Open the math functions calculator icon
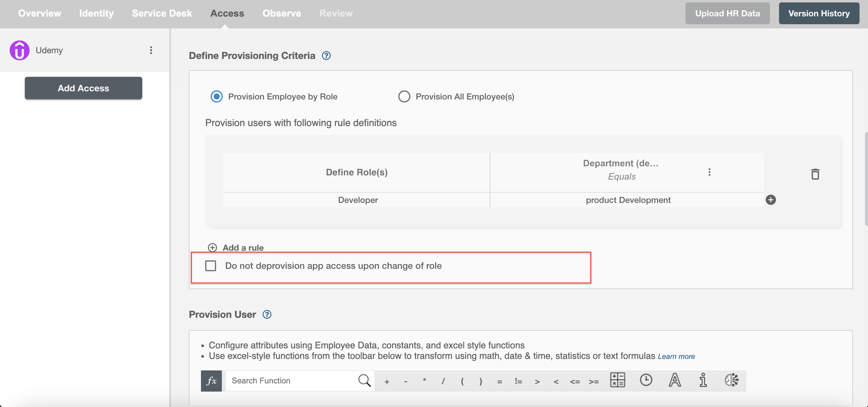The width and height of the screenshot is (868, 407). click(x=618, y=380)
